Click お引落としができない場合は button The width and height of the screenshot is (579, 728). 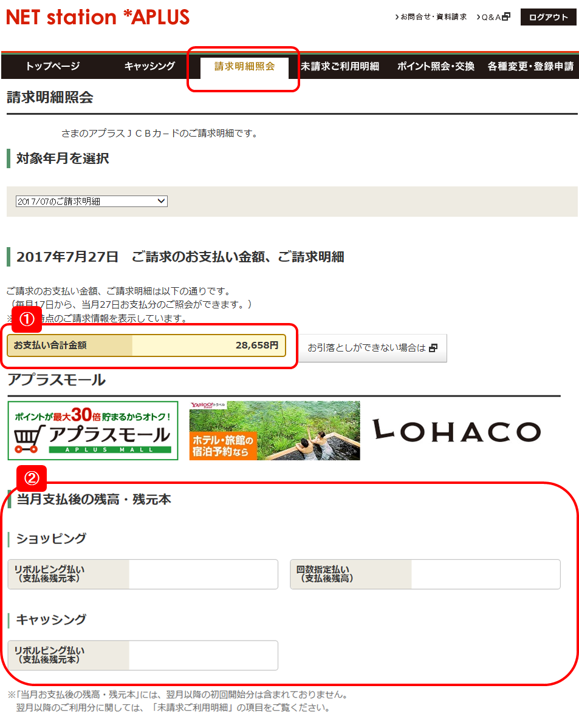(372, 348)
